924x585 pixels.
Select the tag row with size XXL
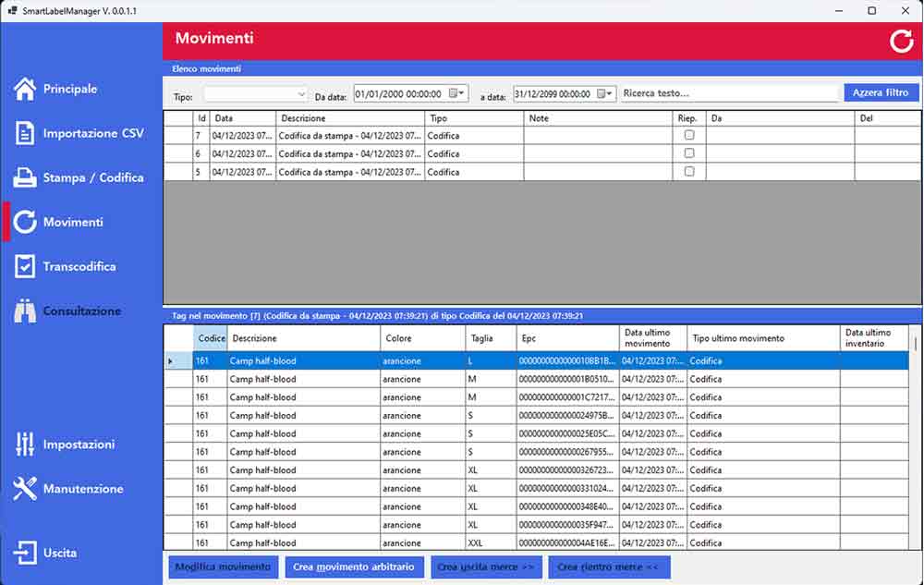tap(536, 542)
